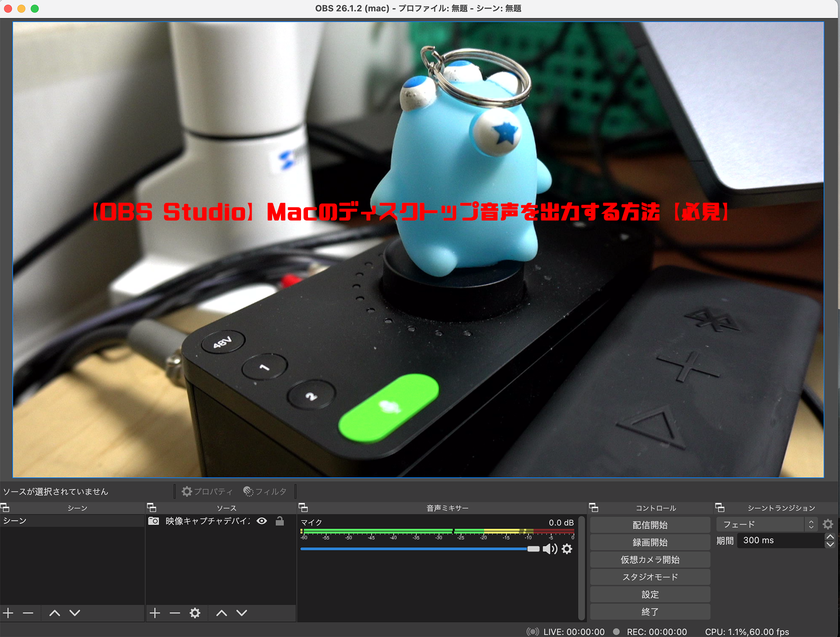The width and height of the screenshot is (840, 637).
Task: Remove selected source with minus icon
Action: [x=175, y=613]
